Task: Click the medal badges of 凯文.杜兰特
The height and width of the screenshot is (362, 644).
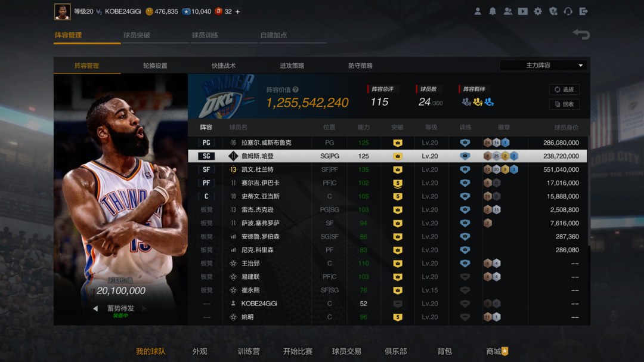Action: tap(501, 169)
